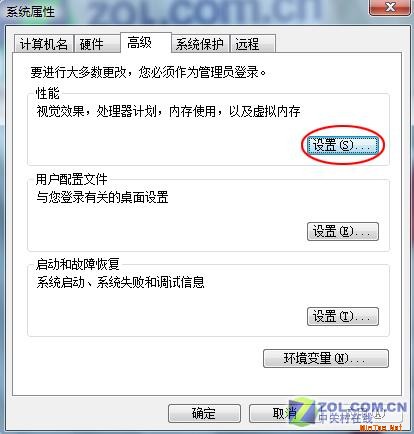
Task: Click the administrator login notice text
Action: [148, 72]
